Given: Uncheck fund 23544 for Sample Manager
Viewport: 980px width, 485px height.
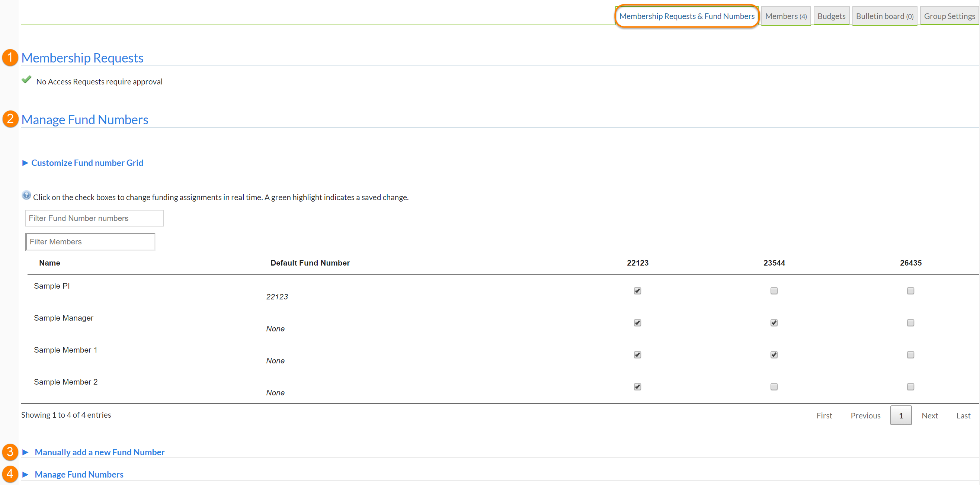Looking at the screenshot, I should coord(774,322).
